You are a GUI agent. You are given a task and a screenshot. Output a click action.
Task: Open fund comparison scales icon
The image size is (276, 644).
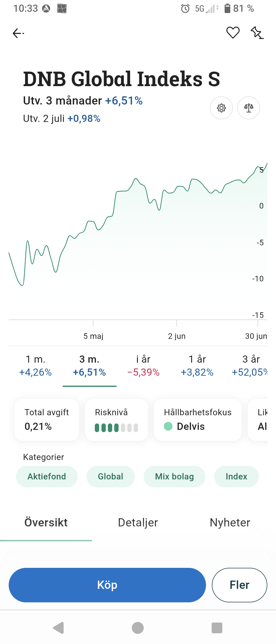click(249, 108)
